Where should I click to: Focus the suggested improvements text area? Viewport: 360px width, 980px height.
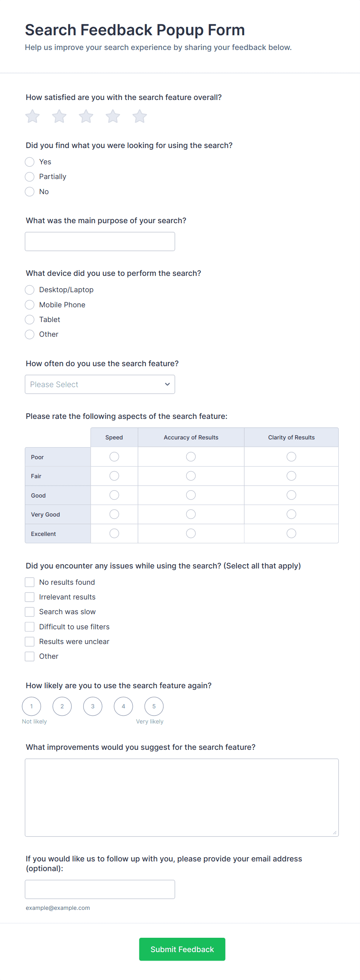click(182, 797)
